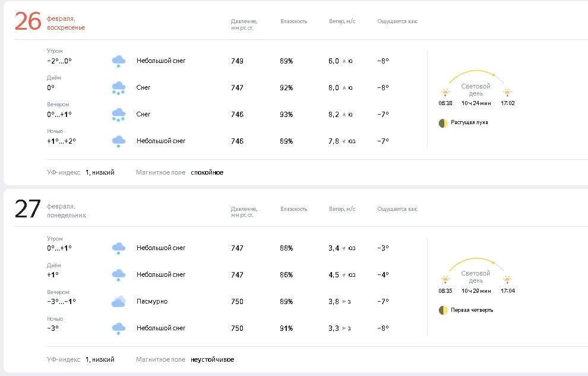Click the wind direction arrow next to 4,5
This screenshot has height=376, width=588.
pos(344,275)
